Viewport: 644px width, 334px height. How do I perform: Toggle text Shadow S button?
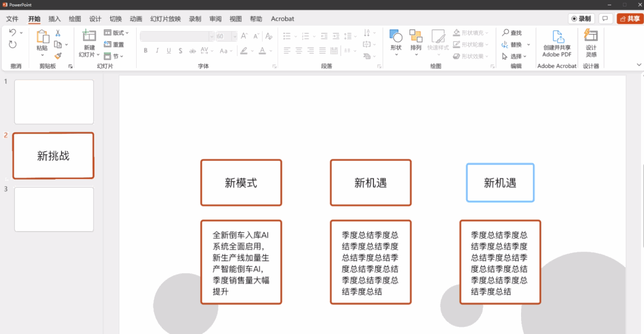click(180, 51)
